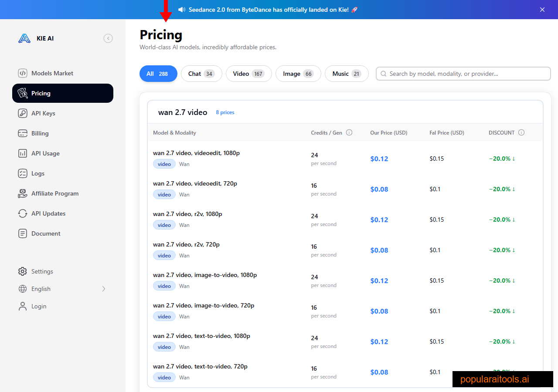
Task: Open Models Market from the sidebar
Action: click(52, 73)
